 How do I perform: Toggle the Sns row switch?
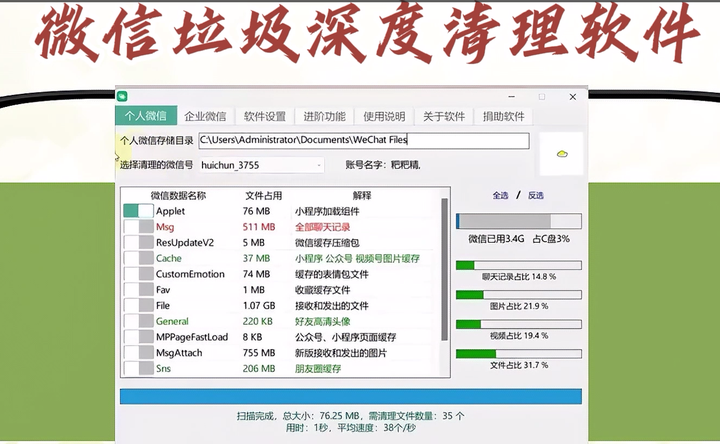point(138,368)
